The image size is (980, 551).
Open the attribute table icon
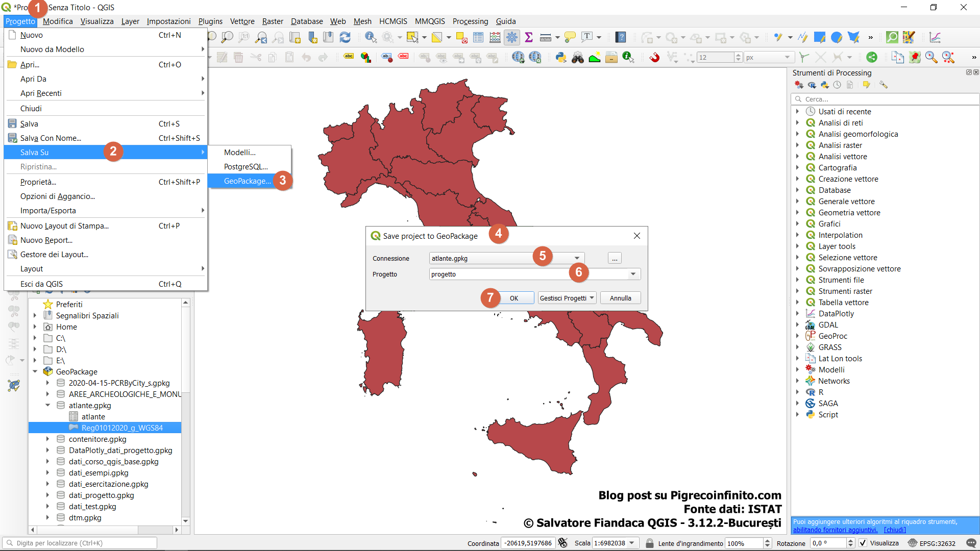point(478,37)
